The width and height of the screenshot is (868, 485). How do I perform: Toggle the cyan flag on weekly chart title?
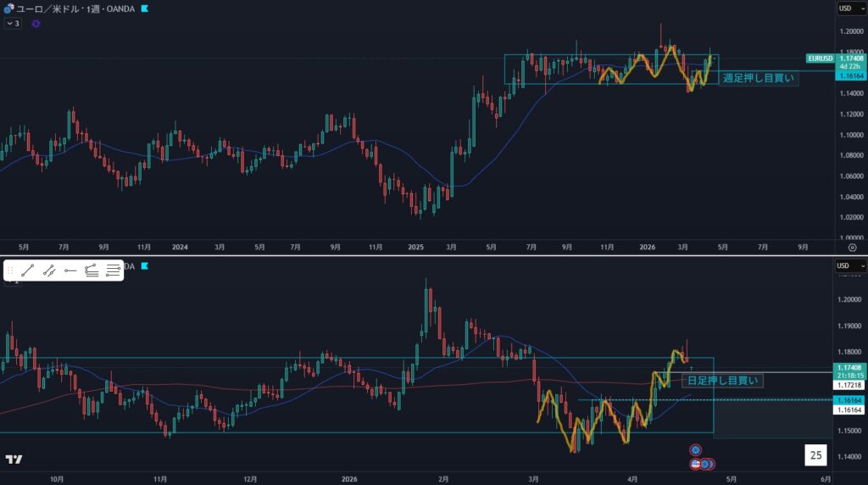(146, 8)
